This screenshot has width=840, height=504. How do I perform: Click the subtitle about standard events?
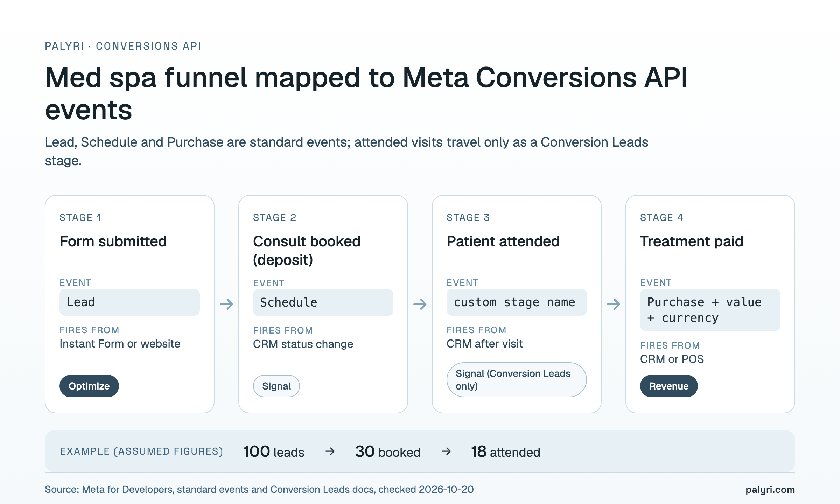346,151
